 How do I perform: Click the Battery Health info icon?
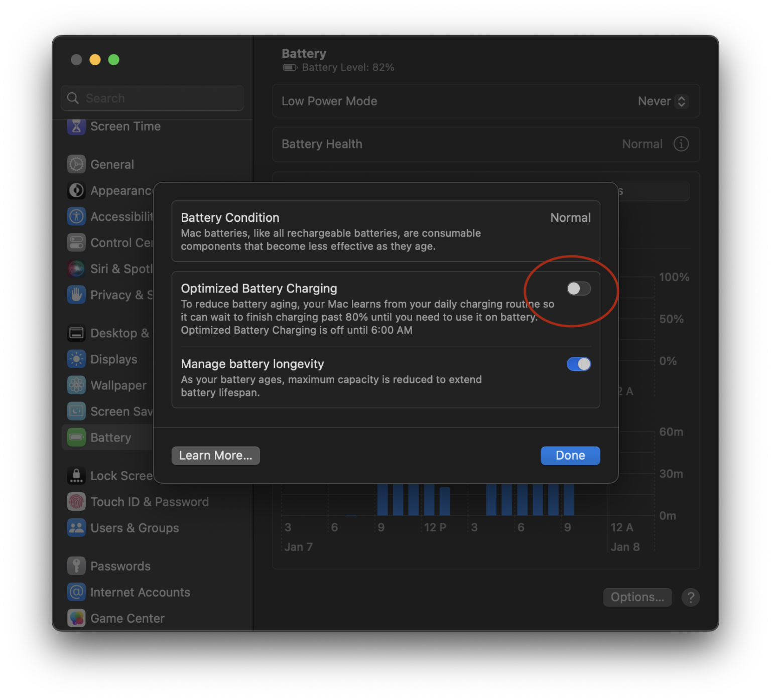coord(681,144)
